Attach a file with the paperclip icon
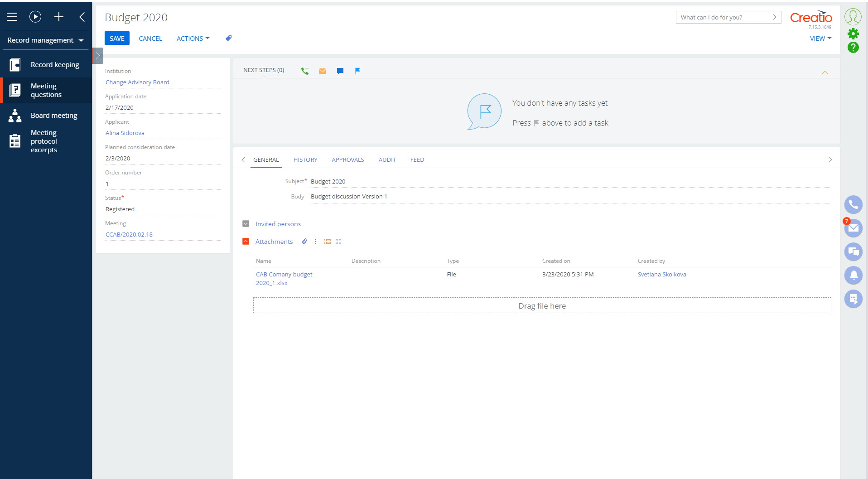Screen dimensions: 868x479 click(304, 241)
